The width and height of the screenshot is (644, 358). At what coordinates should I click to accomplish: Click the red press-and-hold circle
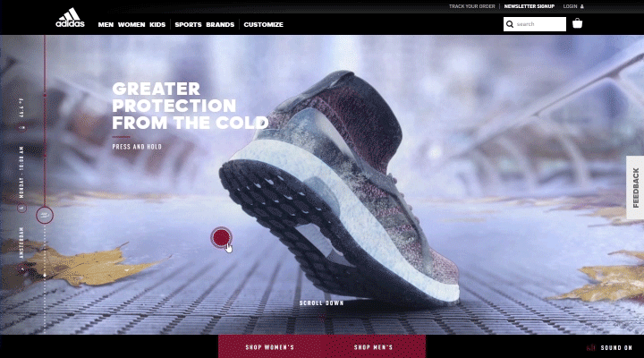[221, 237]
